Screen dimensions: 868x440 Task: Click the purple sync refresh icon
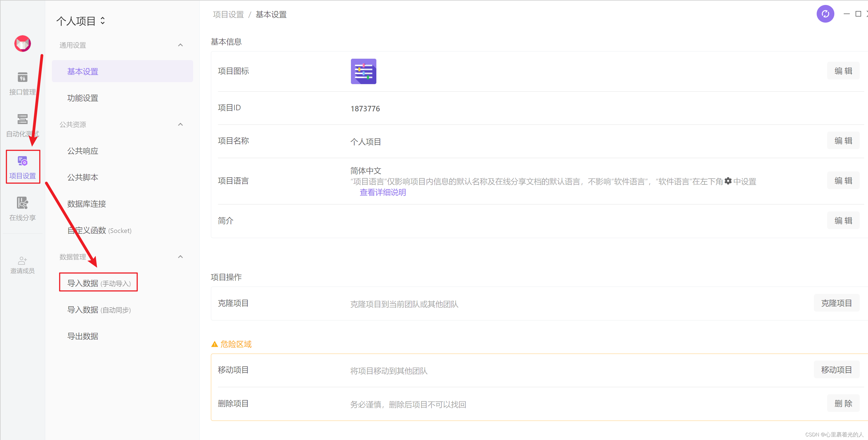[825, 14]
